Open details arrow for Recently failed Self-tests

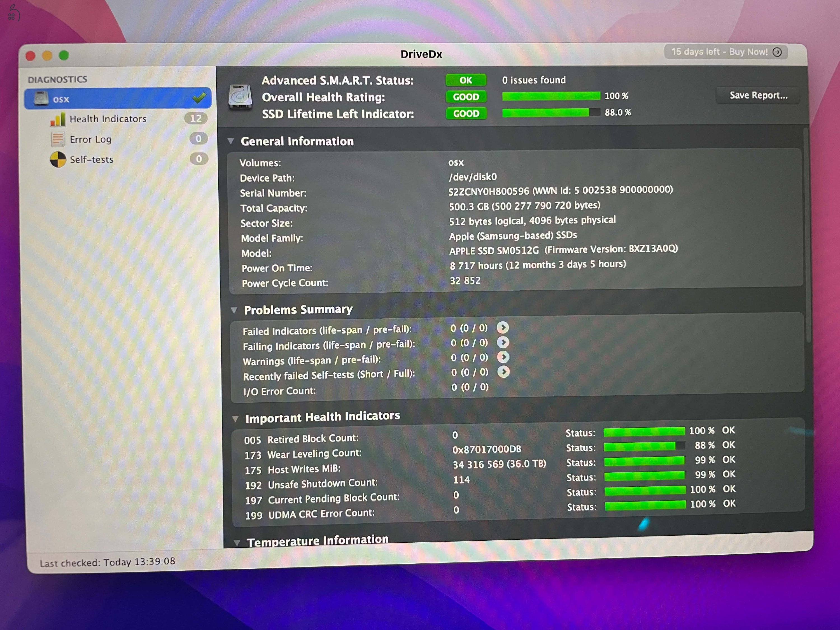click(x=504, y=372)
